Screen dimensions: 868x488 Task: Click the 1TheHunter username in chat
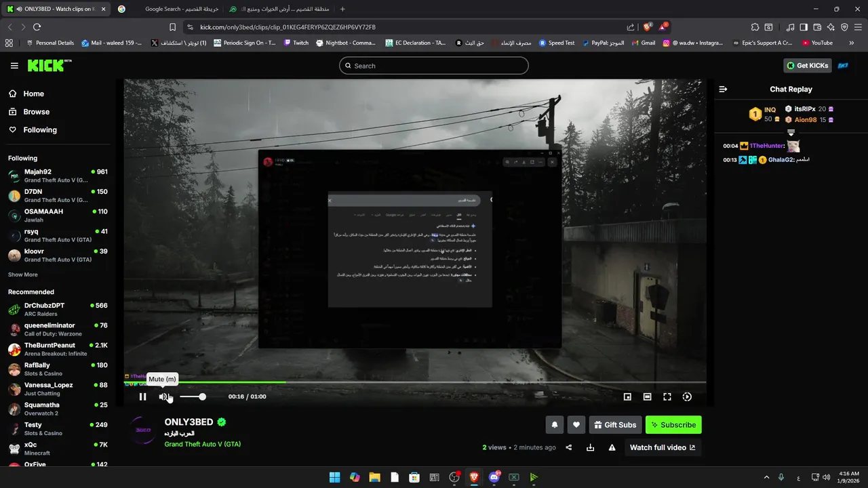pos(766,146)
